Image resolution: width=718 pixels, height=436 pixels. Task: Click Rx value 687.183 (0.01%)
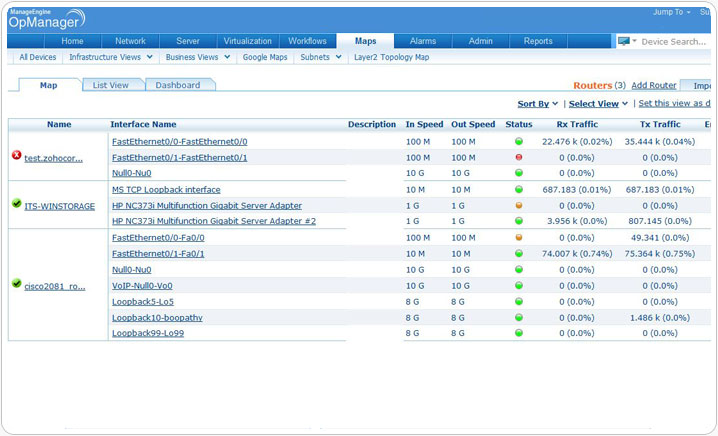tap(577, 190)
